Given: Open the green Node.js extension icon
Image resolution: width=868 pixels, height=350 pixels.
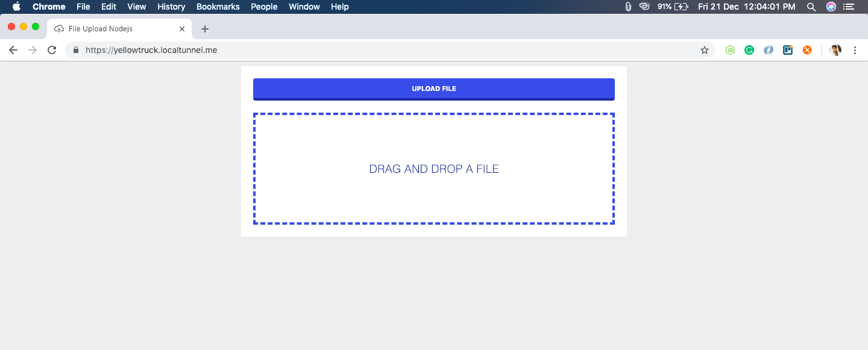Looking at the screenshot, I should coord(730,51).
